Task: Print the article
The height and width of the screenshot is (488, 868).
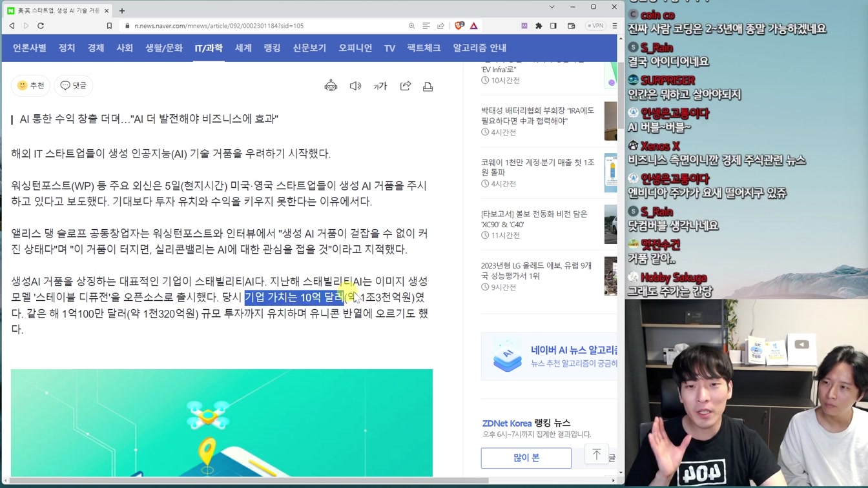Action: pyautogui.click(x=428, y=86)
